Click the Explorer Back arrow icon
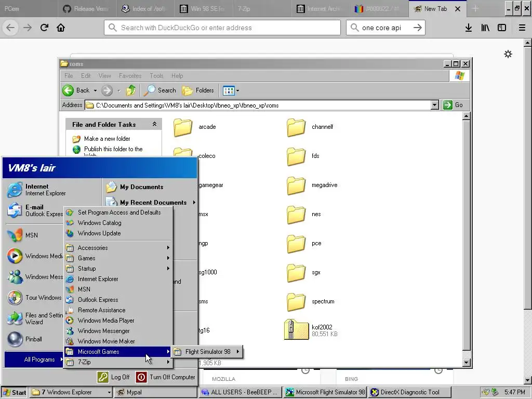The width and height of the screenshot is (532, 399). point(68,90)
